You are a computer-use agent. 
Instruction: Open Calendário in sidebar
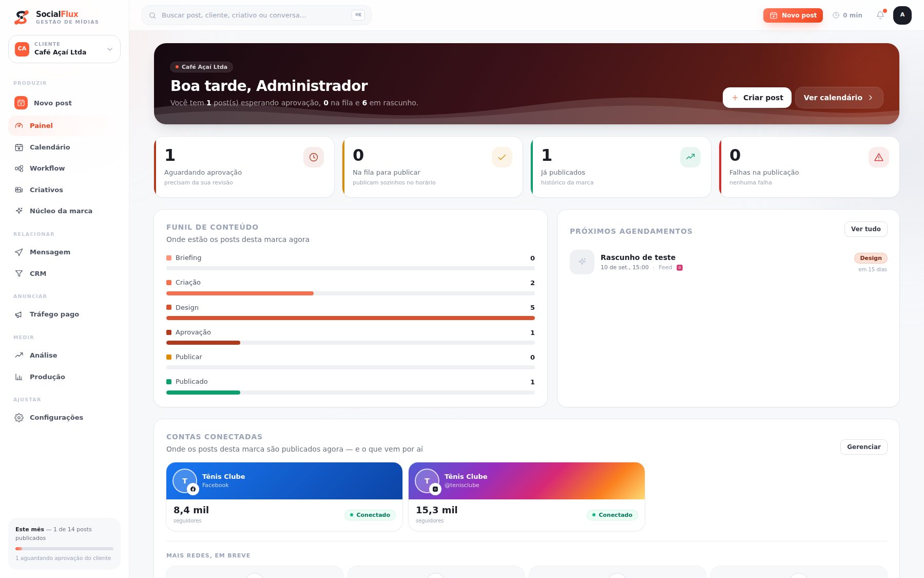coord(64,147)
